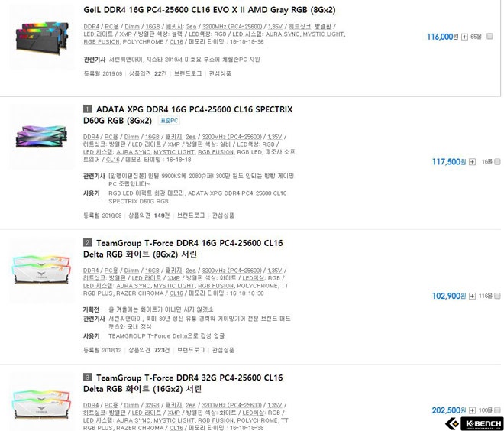Add ADATA product to 관심상품

(x=223, y=215)
